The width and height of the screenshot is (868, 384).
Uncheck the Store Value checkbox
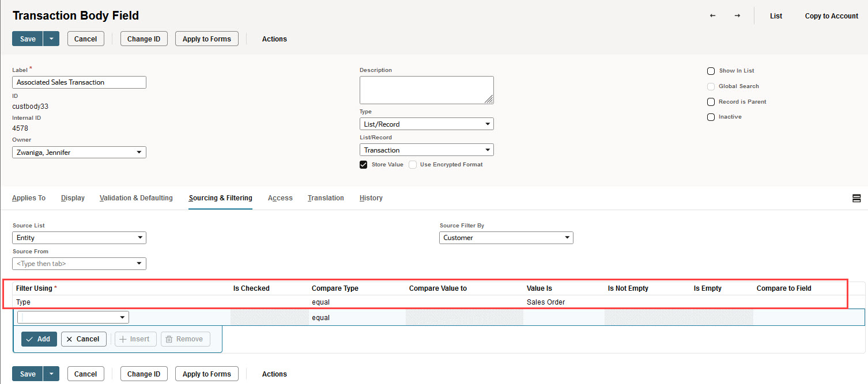[363, 164]
